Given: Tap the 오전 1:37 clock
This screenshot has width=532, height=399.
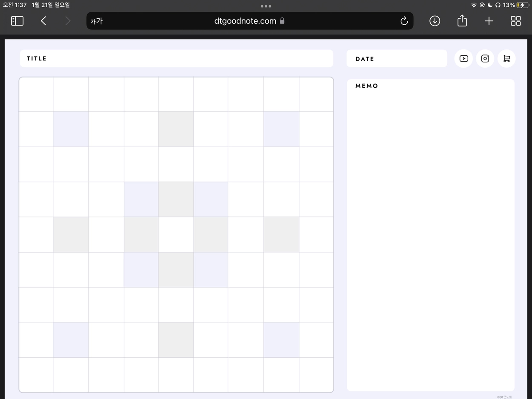Looking at the screenshot, I should (15, 5).
